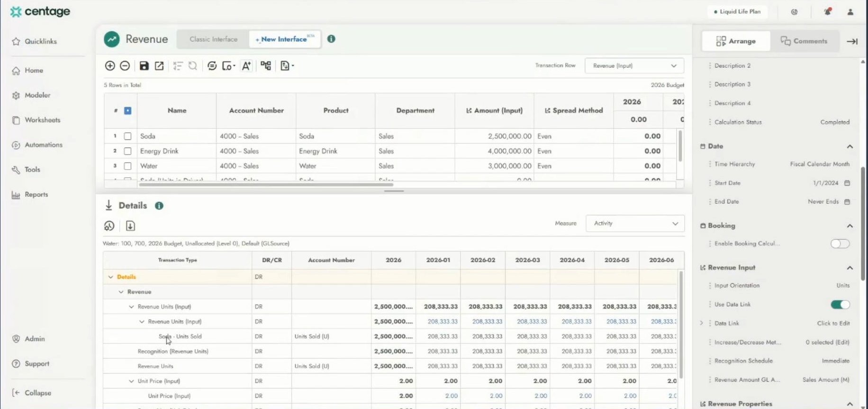The height and width of the screenshot is (409, 868).
Task: Open the Measure Activity dropdown
Action: pos(635,224)
